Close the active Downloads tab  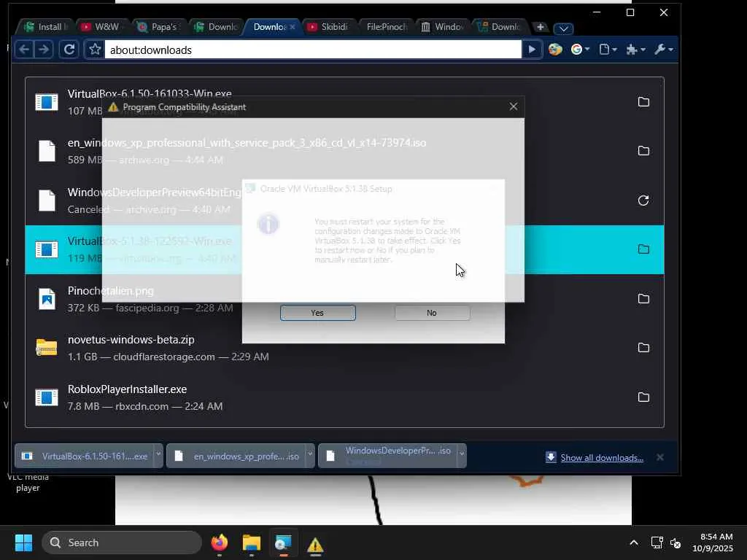pos(292,27)
